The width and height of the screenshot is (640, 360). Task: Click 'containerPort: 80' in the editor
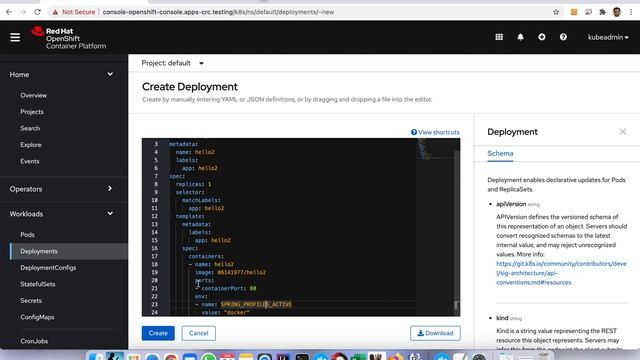tap(229, 289)
